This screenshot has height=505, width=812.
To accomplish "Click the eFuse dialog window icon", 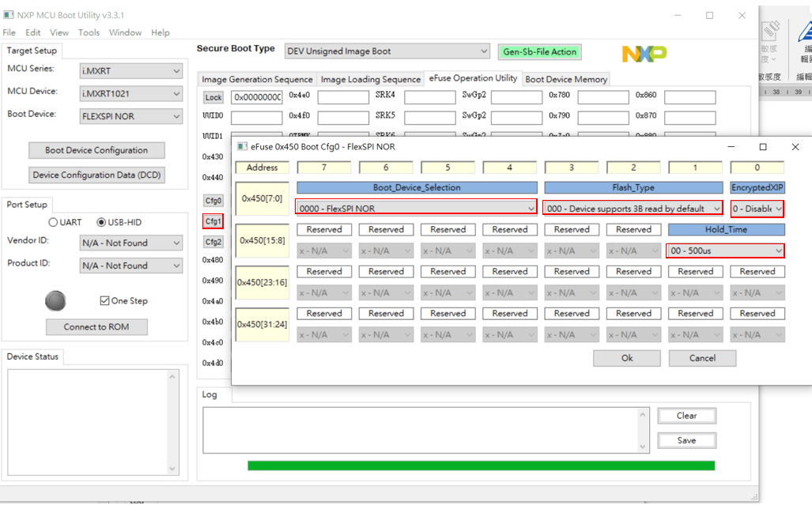I will 242,146.
